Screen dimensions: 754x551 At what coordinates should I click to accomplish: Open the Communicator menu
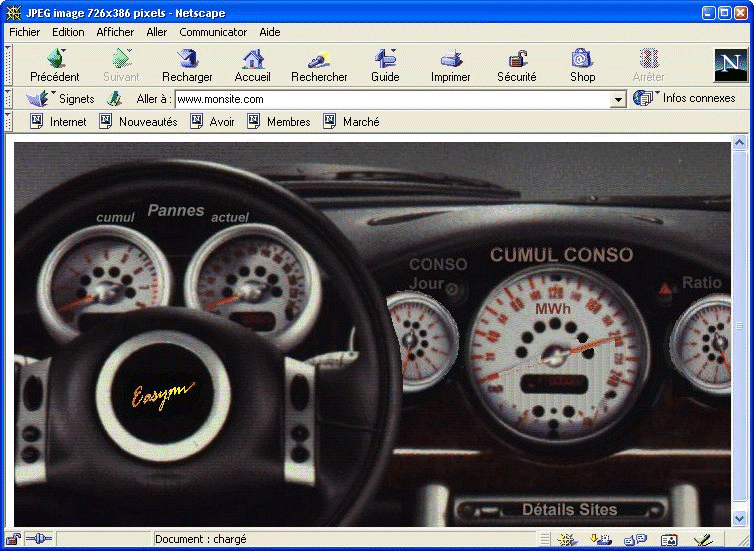point(213,32)
